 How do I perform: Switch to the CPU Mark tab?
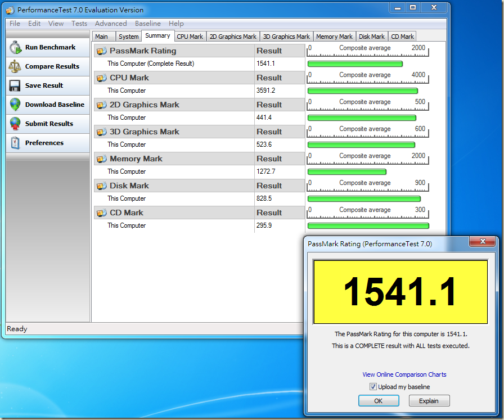click(190, 37)
